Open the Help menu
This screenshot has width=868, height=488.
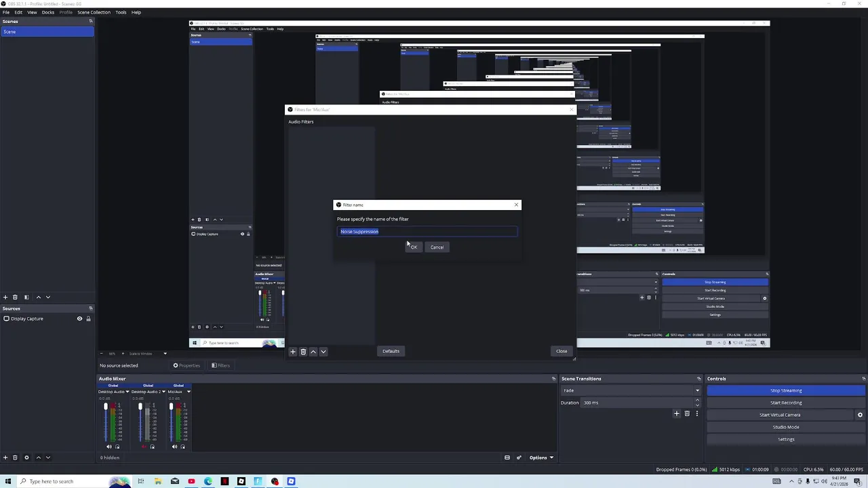click(136, 12)
